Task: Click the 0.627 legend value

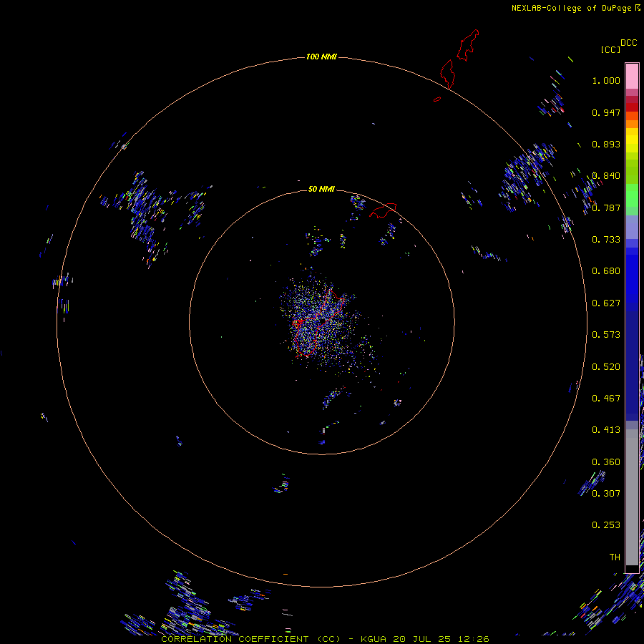Action: point(606,303)
